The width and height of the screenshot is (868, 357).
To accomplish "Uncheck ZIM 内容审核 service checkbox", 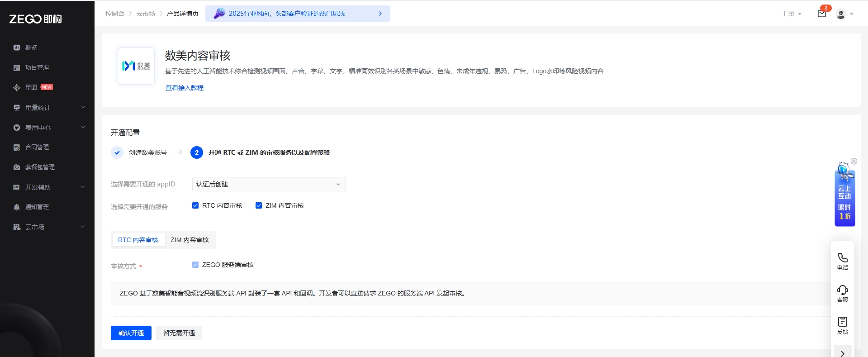I will 259,205.
